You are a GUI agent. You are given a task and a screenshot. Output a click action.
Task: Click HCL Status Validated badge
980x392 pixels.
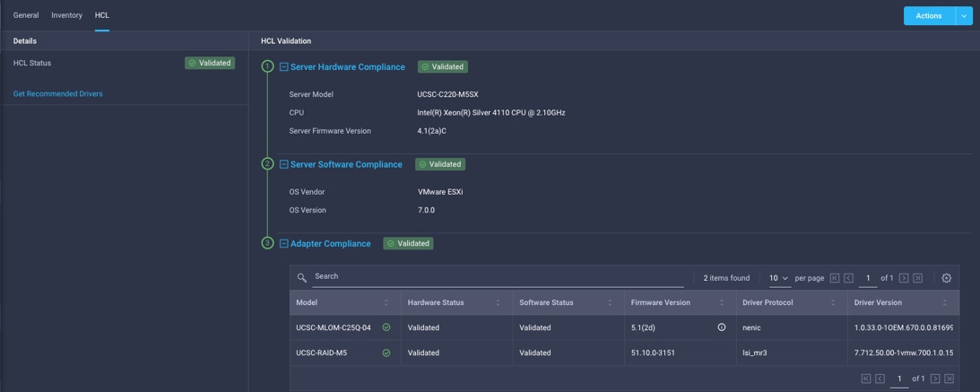pyautogui.click(x=210, y=63)
